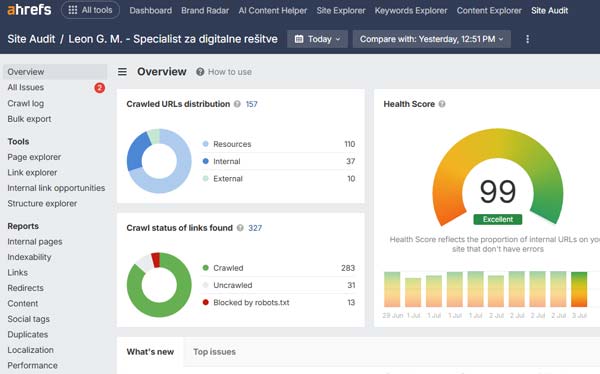Click the External row in URL distribution legend
The image size is (600, 374).
click(279, 178)
